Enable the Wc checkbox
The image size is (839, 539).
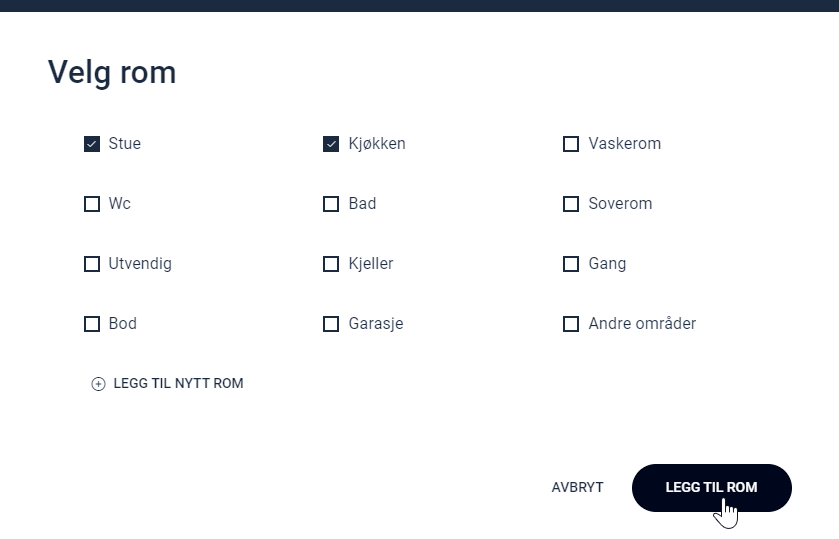(92, 204)
